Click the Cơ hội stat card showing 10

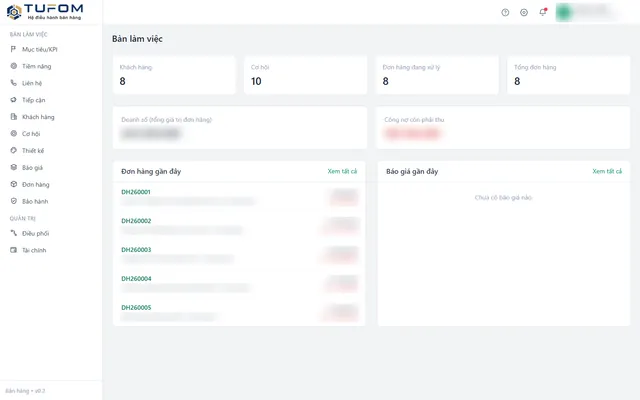[x=305, y=75]
